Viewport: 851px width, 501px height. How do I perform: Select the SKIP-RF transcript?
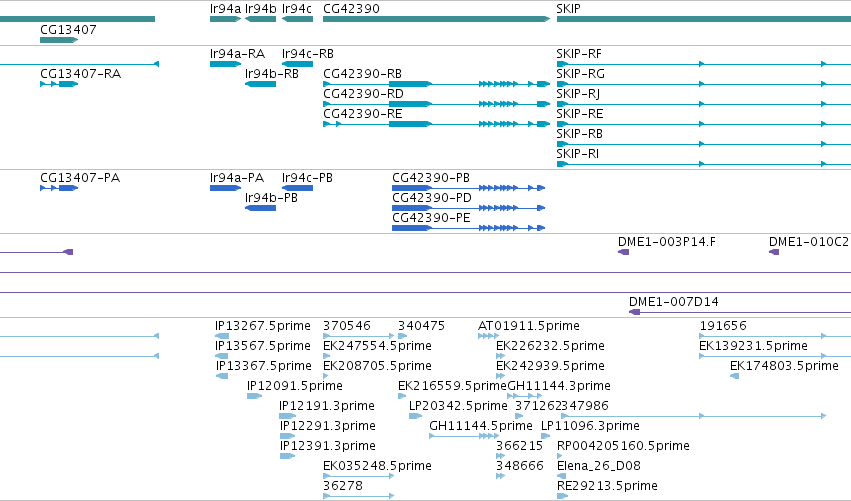579,54
